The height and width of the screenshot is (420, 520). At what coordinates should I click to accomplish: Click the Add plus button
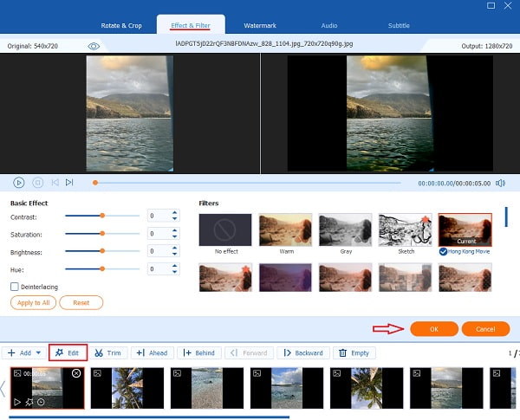19,352
